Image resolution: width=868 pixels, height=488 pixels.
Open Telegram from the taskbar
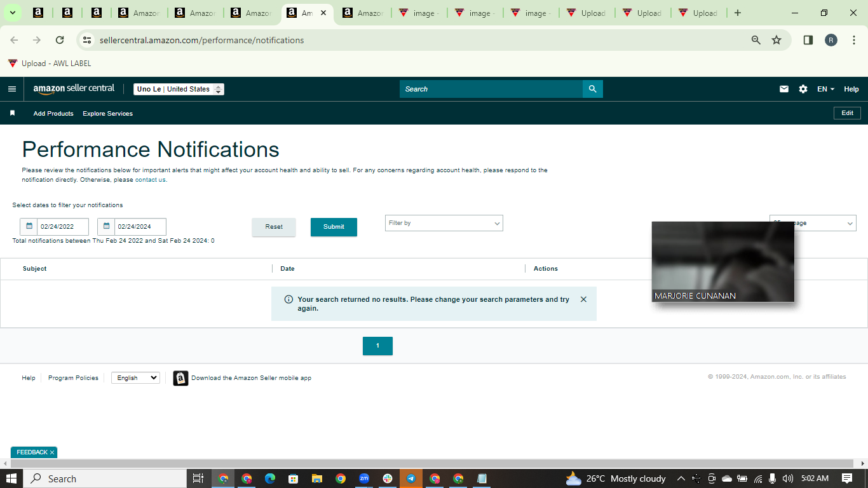(411, 478)
